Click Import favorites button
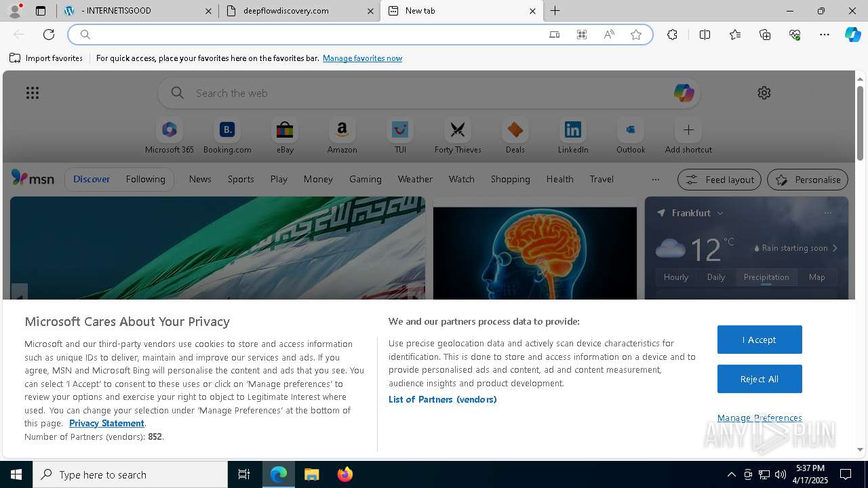Viewport: 868px width, 488px height. (x=46, y=58)
